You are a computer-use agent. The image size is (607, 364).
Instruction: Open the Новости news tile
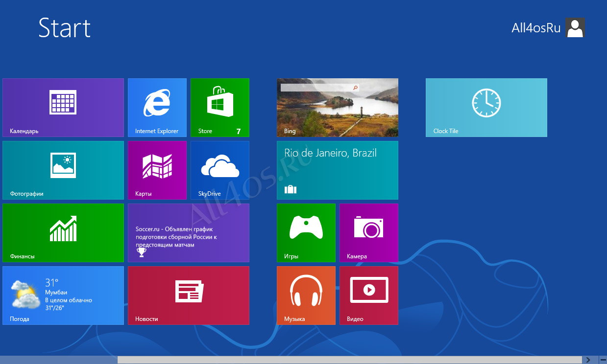coord(189,296)
